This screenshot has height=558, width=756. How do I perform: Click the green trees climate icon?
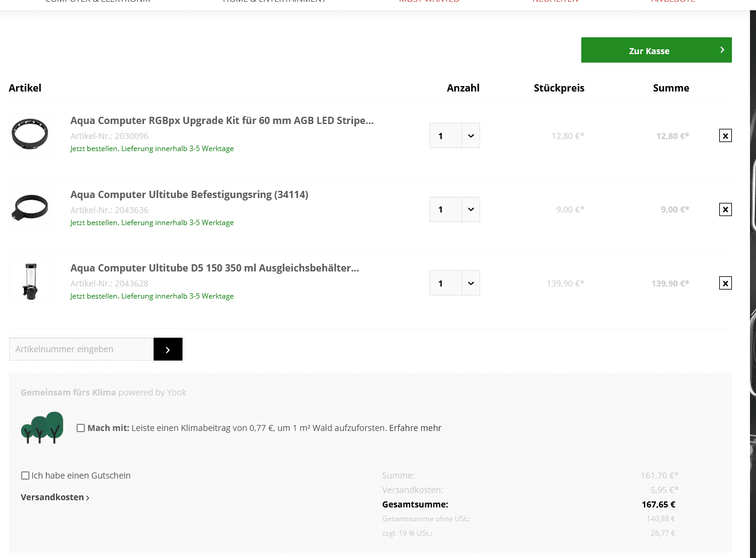(x=42, y=427)
